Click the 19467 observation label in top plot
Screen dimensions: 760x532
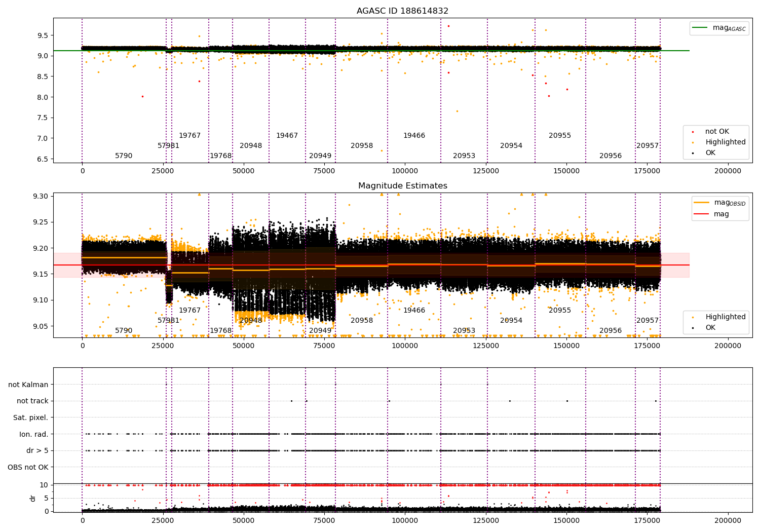[287, 136]
